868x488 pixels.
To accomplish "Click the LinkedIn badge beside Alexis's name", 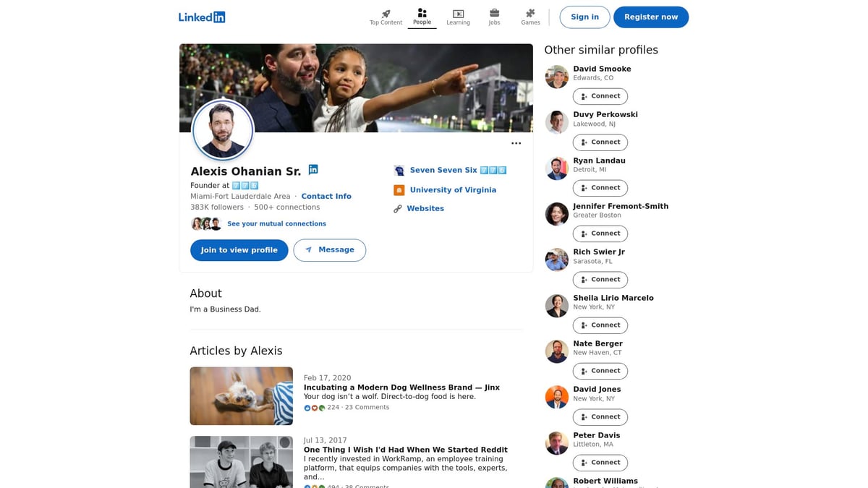I will pos(313,168).
